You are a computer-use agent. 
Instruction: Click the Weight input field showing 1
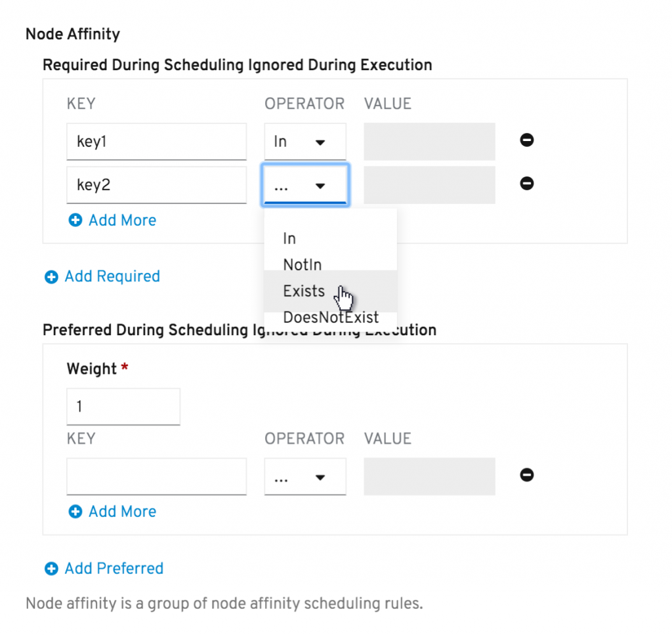coord(123,407)
